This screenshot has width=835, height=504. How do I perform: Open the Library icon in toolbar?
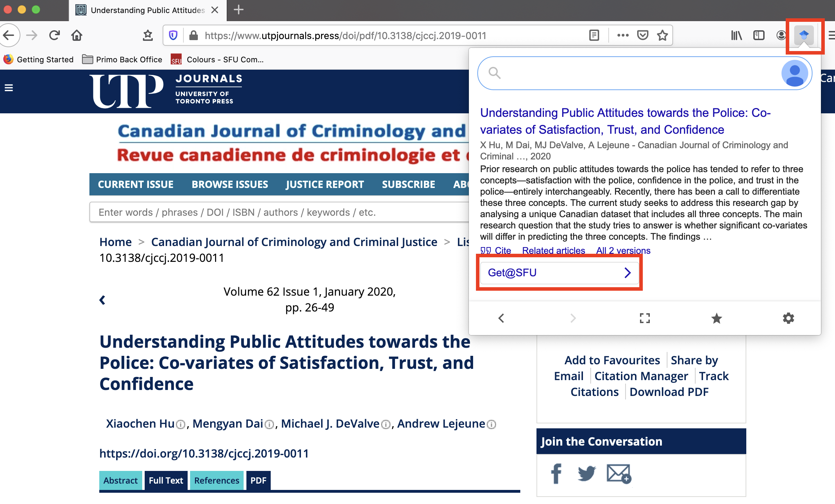point(736,35)
